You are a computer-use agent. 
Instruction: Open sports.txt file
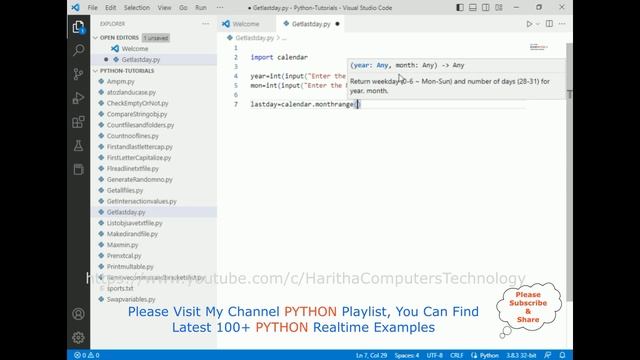coord(120,288)
